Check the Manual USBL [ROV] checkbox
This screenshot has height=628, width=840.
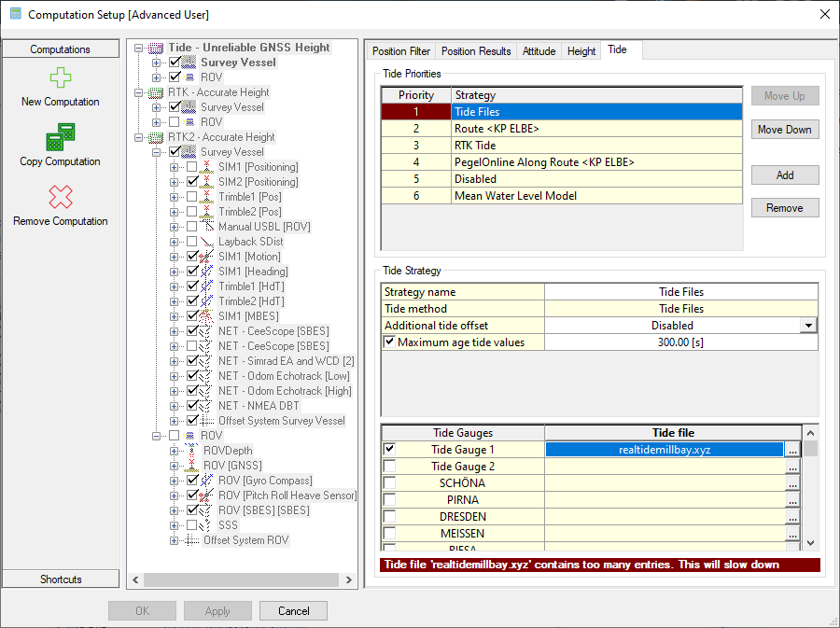[191, 227]
